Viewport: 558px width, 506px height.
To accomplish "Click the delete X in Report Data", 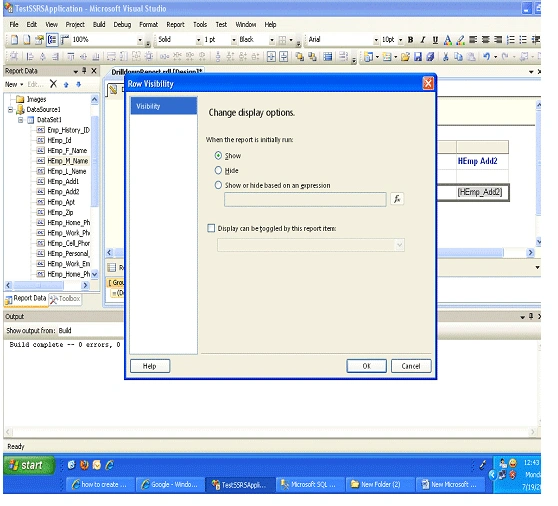I will pyautogui.click(x=53, y=84).
